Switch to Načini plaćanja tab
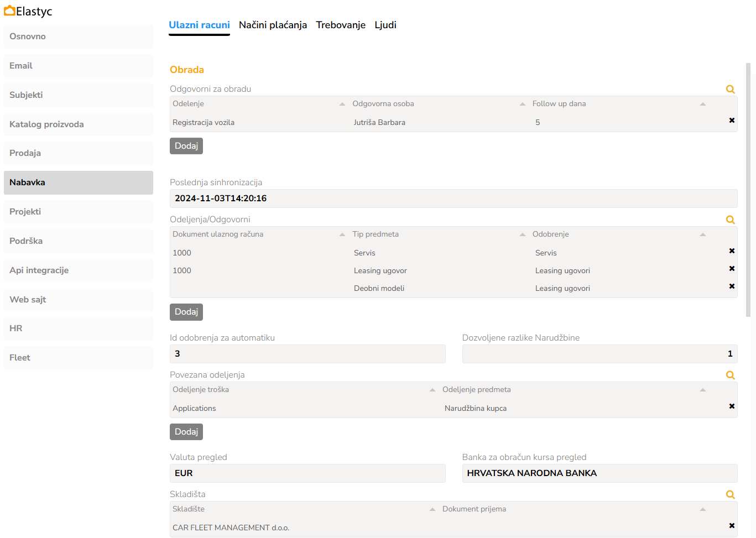The width and height of the screenshot is (756, 538). tap(273, 25)
